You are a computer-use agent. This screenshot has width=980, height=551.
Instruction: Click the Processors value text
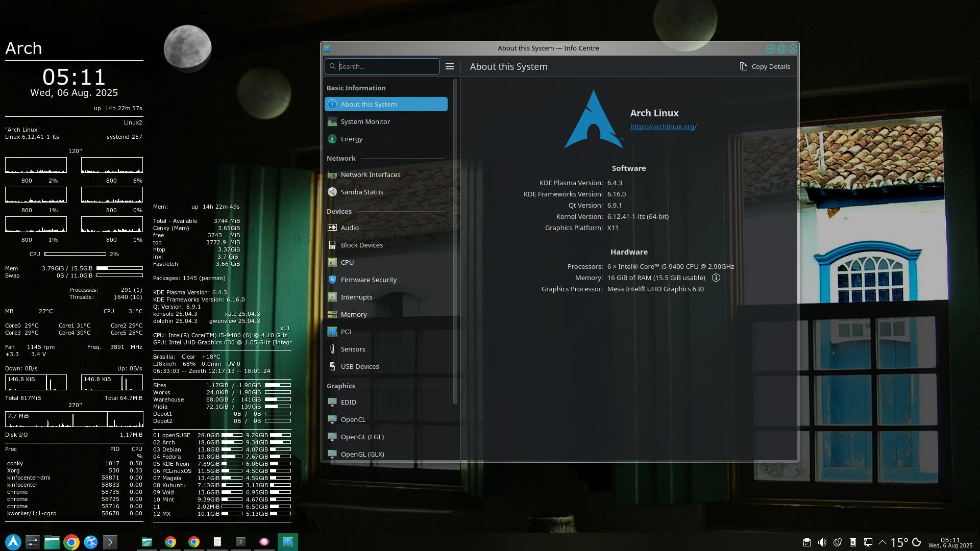(x=671, y=266)
